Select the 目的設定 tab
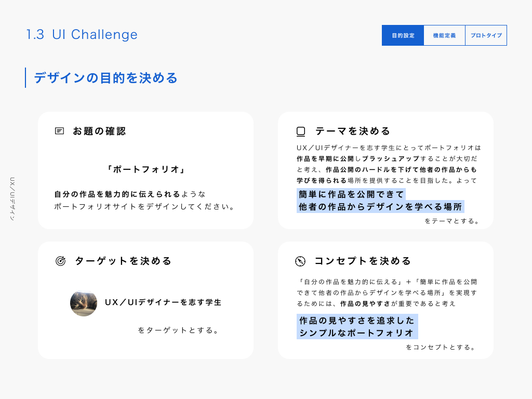The image size is (532, 399). tap(403, 35)
